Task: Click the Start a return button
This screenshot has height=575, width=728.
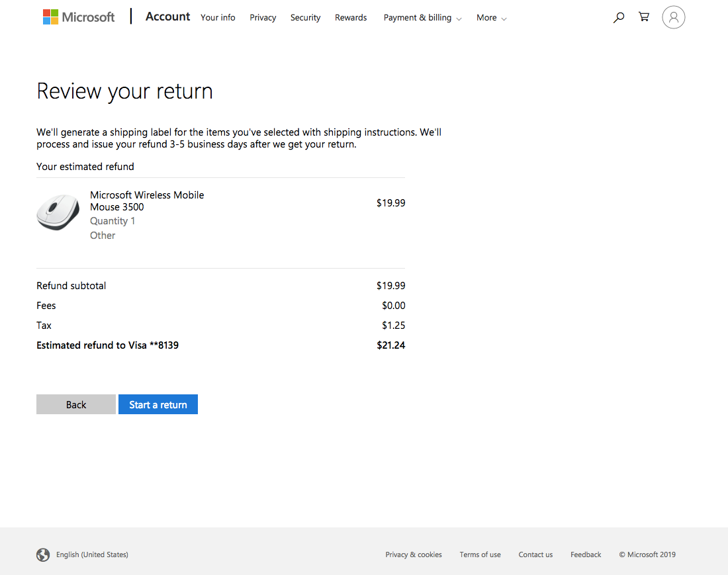Action: (x=158, y=404)
